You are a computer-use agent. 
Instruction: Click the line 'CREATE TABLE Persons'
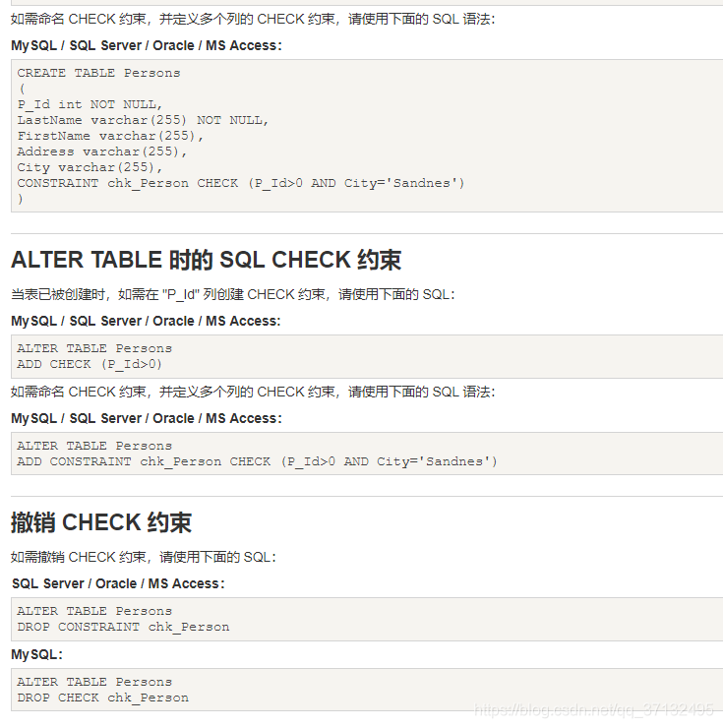pos(98,74)
